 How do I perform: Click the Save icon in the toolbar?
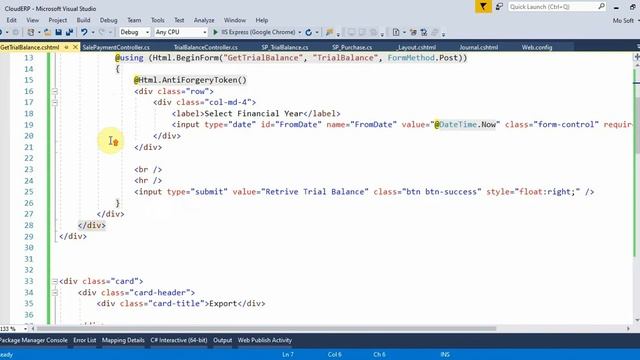click(58, 32)
